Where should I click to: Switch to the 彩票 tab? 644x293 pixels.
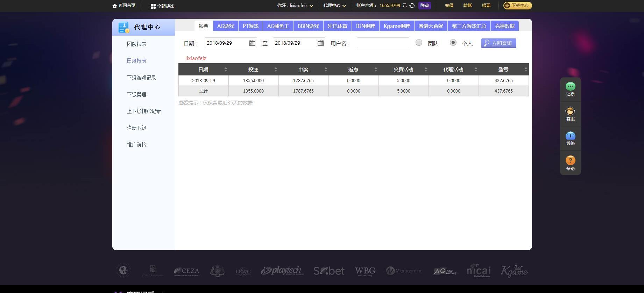(x=204, y=26)
